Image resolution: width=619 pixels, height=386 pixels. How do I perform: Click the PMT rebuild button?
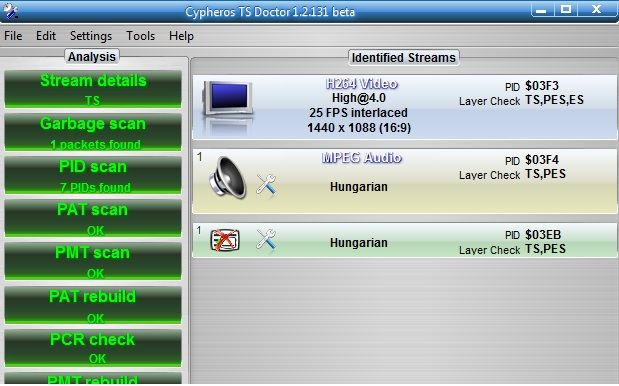tap(93, 379)
